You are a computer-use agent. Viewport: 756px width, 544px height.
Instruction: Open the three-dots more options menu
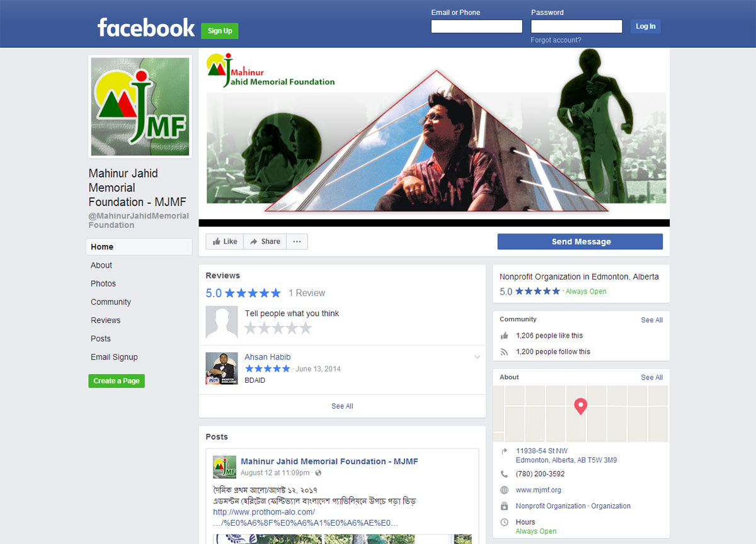(x=297, y=242)
